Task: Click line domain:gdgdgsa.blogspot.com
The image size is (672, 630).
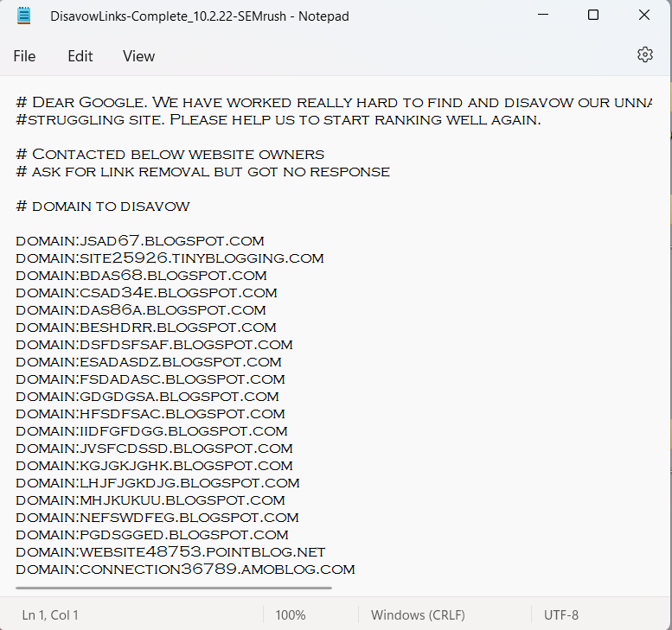Action: 147,397
